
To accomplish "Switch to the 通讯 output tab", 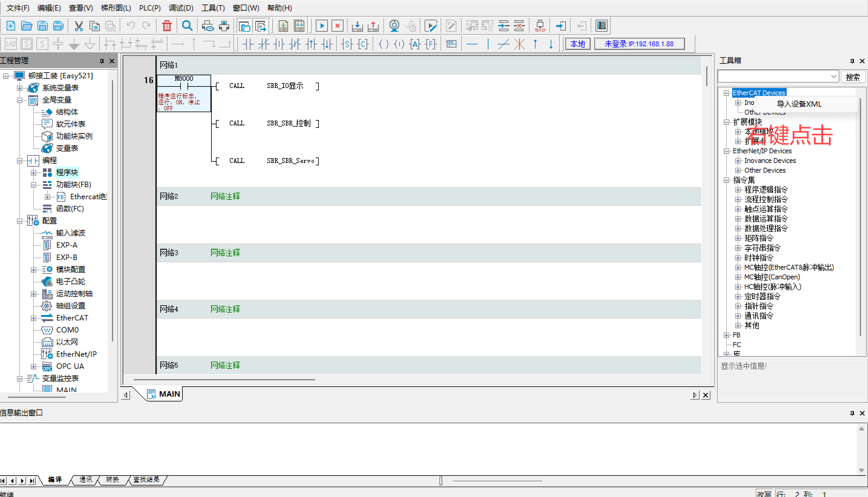I will pos(86,479).
